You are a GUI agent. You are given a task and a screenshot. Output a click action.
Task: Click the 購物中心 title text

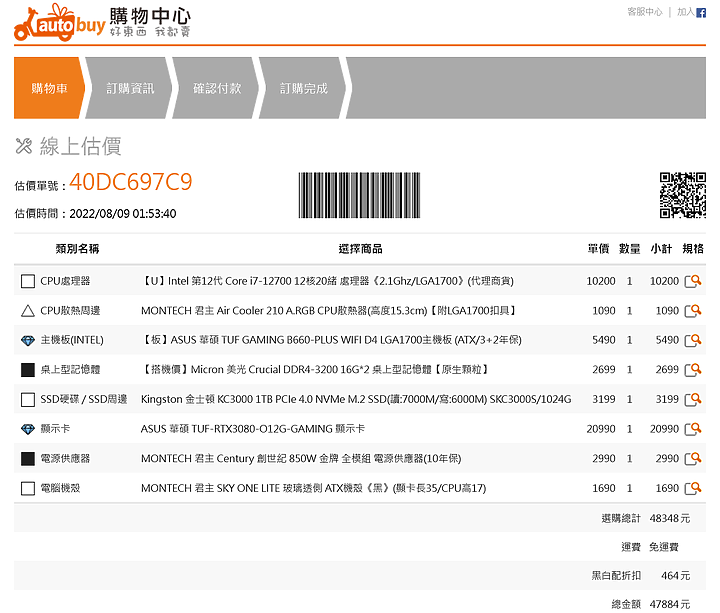(150, 16)
